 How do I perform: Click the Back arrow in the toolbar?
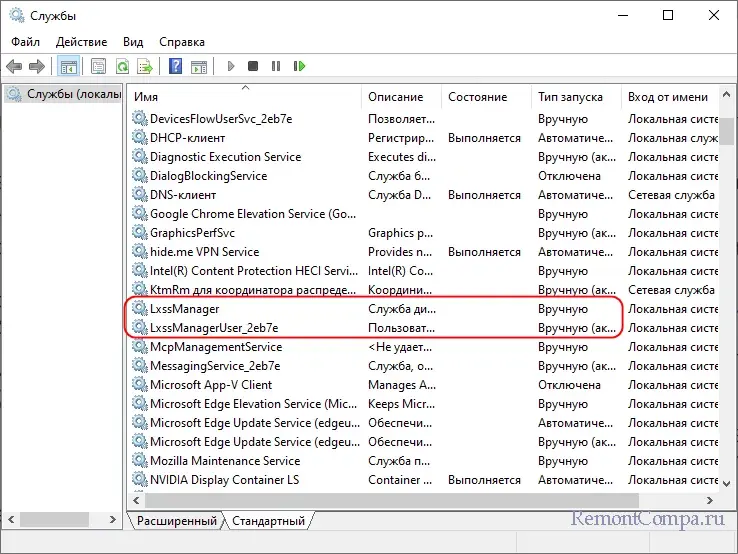pos(14,67)
